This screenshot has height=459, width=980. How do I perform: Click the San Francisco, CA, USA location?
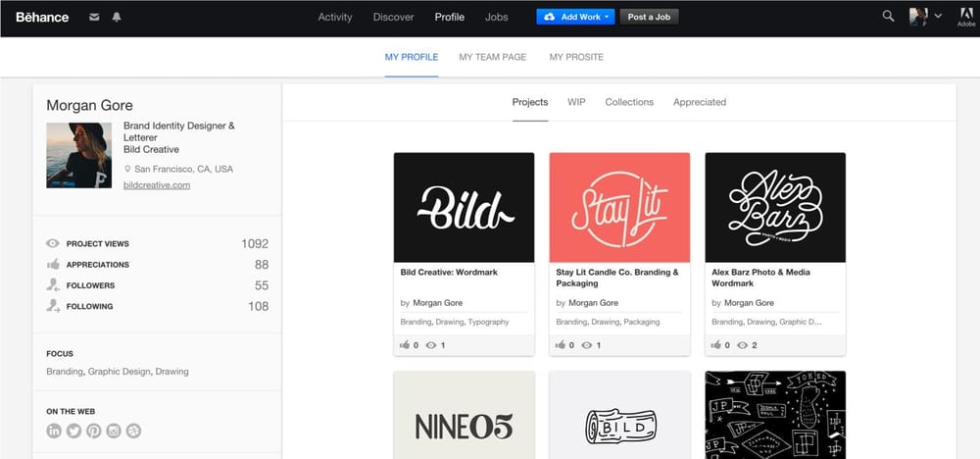click(183, 170)
